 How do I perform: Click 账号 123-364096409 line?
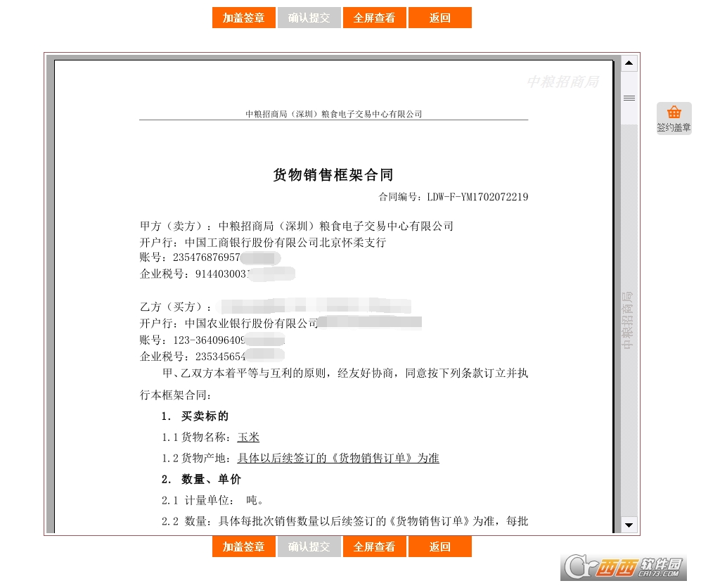click(212, 340)
